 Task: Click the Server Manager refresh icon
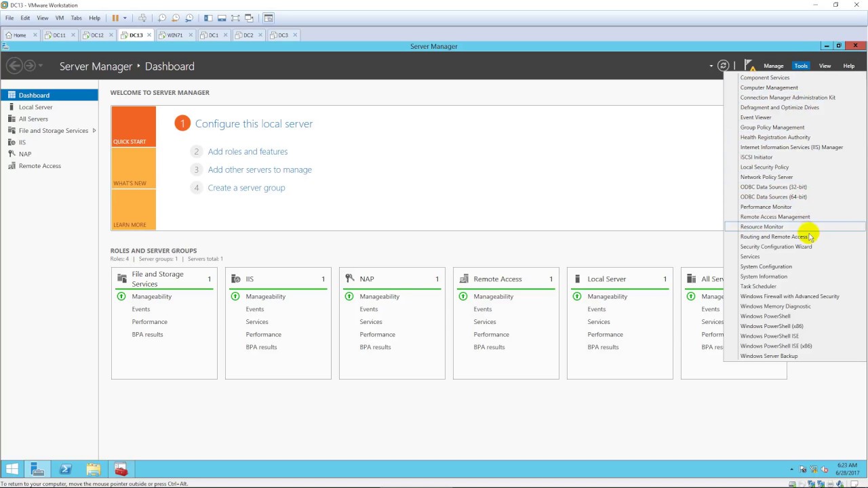point(723,66)
